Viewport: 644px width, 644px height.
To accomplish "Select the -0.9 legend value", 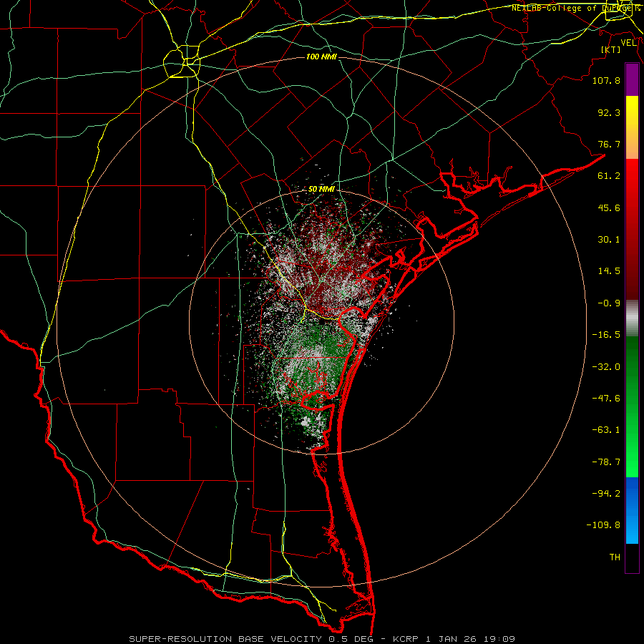I will coord(609,303).
